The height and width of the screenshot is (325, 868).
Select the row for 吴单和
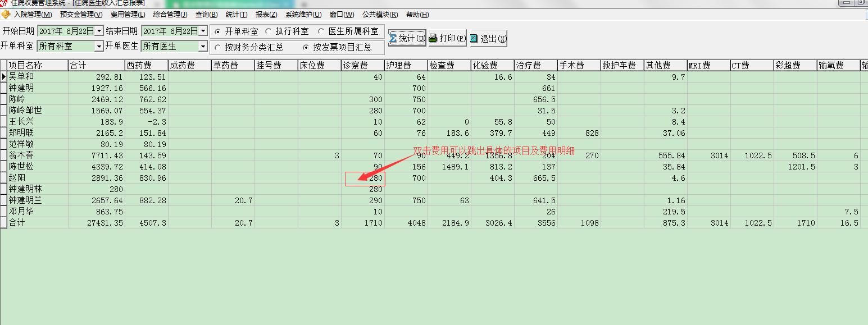(434, 77)
